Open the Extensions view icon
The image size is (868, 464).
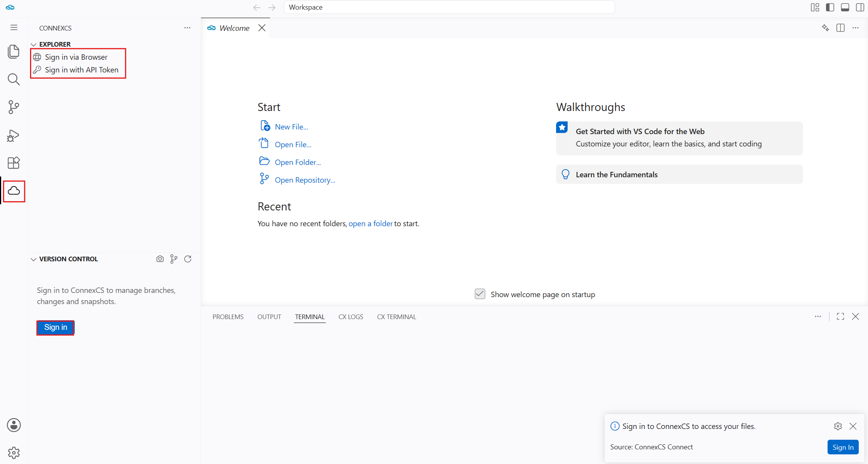pyautogui.click(x=13, y=163)
